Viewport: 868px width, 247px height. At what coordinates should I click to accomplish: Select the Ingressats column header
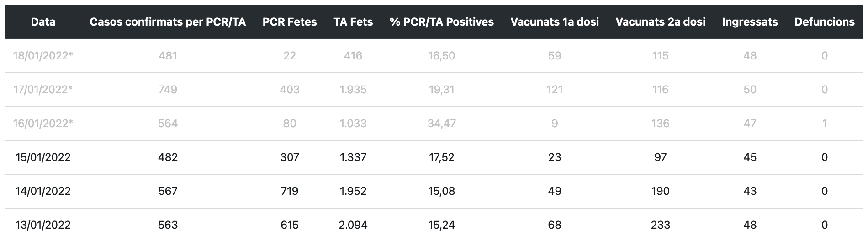click(x=750, y=22)
